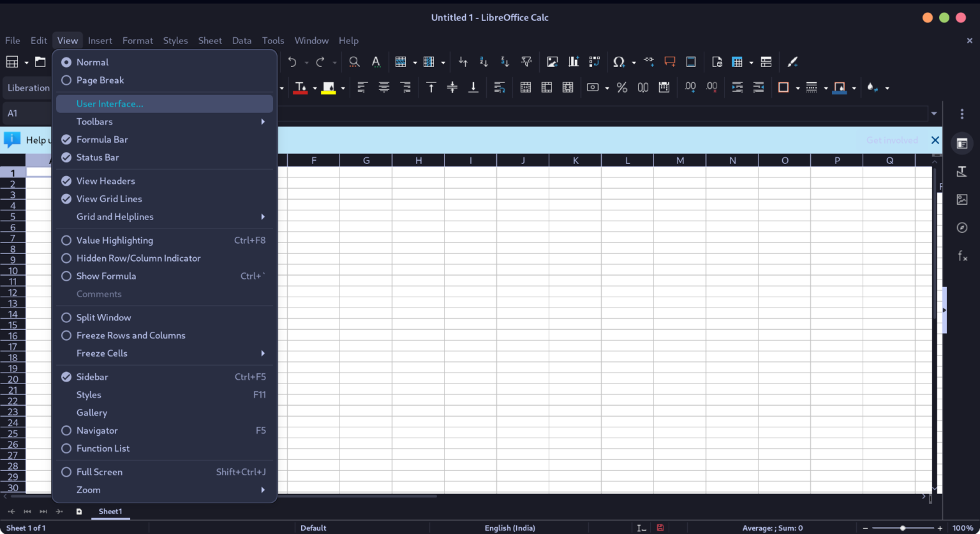
Task: Open the Freeze Cells submenu
Action: (101, 353)
